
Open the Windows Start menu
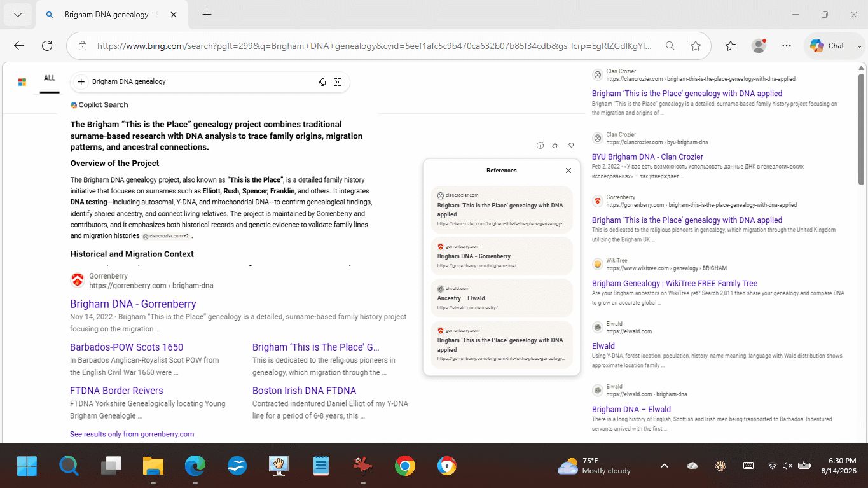click(27, 466)
